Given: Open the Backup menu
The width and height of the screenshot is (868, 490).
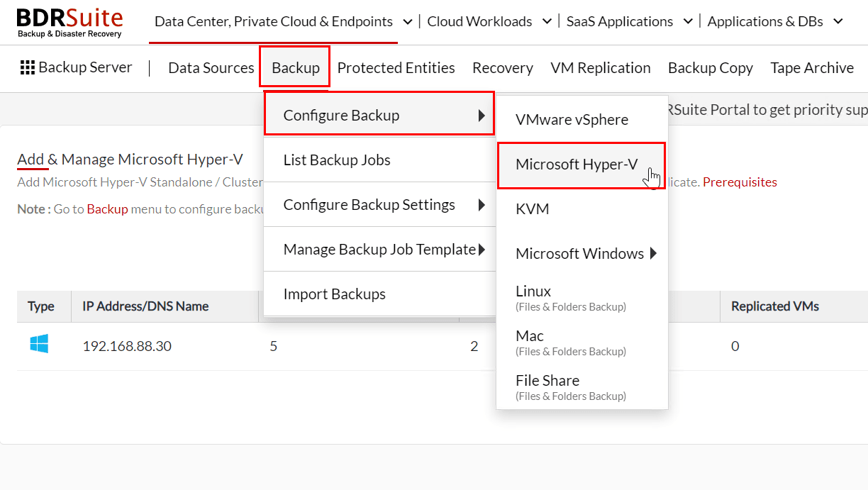Looking at the screenshot, I should [x=296, y=68].
